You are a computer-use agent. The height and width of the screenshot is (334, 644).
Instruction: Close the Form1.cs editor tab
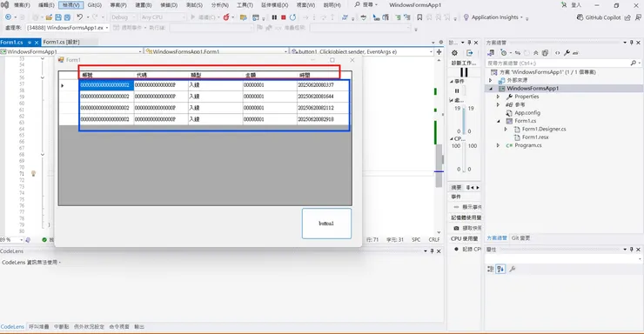coord(37,43)
